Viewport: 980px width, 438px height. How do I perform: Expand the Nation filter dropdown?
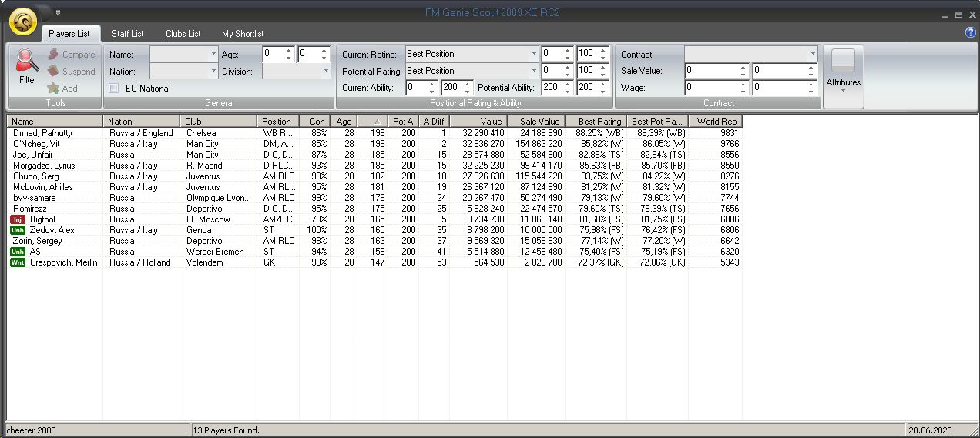click(213, 71)
